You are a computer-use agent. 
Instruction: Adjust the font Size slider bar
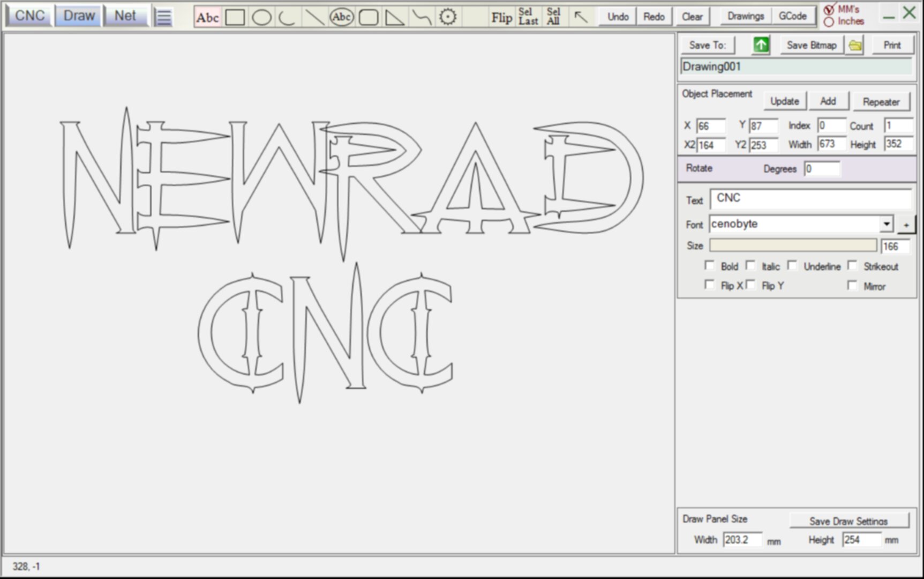tap(793, 246)
